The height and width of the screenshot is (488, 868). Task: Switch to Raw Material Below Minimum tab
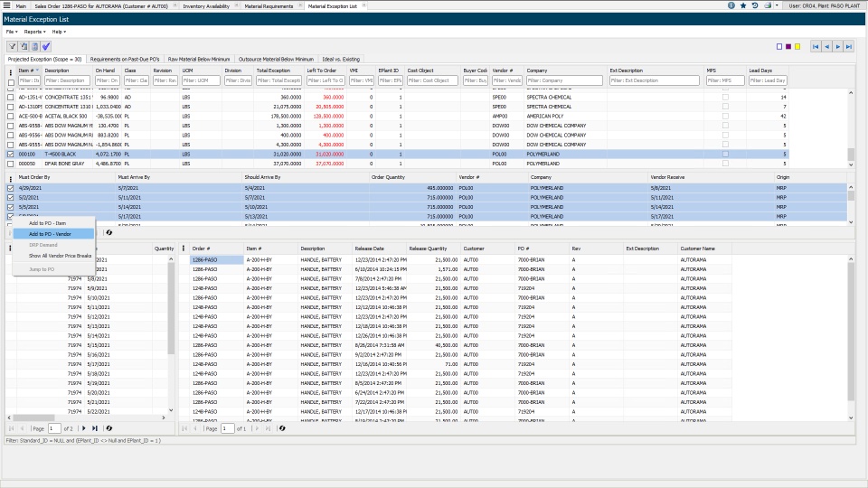click(199, 60)
